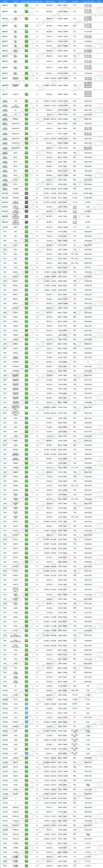Click fuel icon in Honda City row
This screenshot has width=103, height=868.
point(26,690)
